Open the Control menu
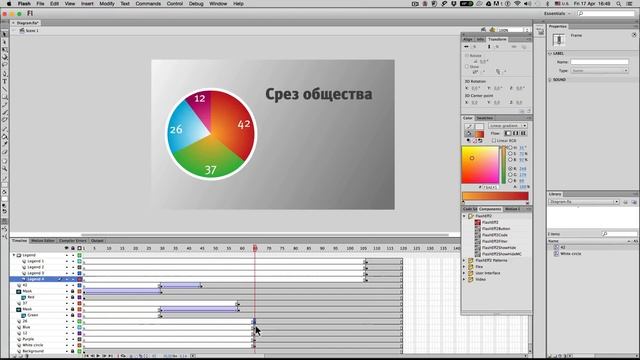 pyautogui.click(x=175, y=4)
